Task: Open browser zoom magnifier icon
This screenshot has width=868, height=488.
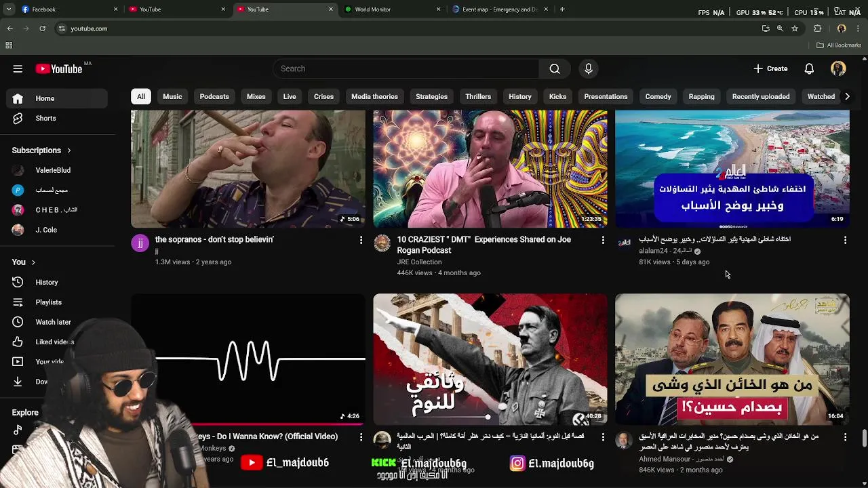Action: (x=780, y=28)
